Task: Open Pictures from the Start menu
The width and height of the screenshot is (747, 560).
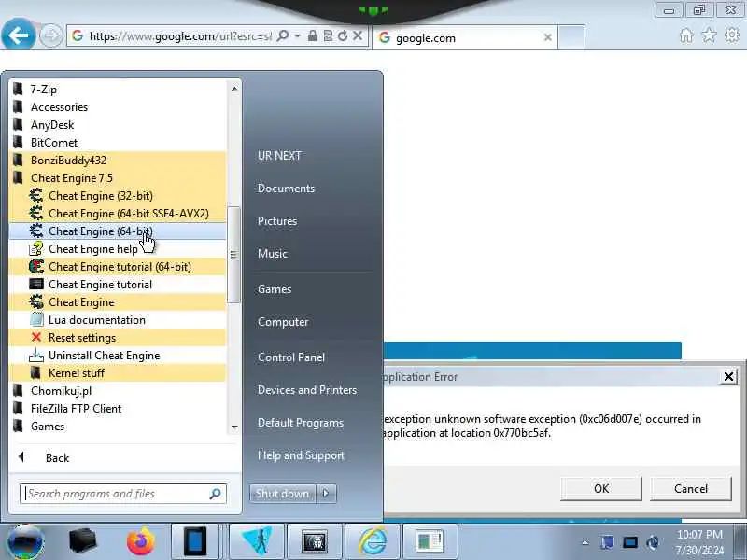Action: click(277, 221)
